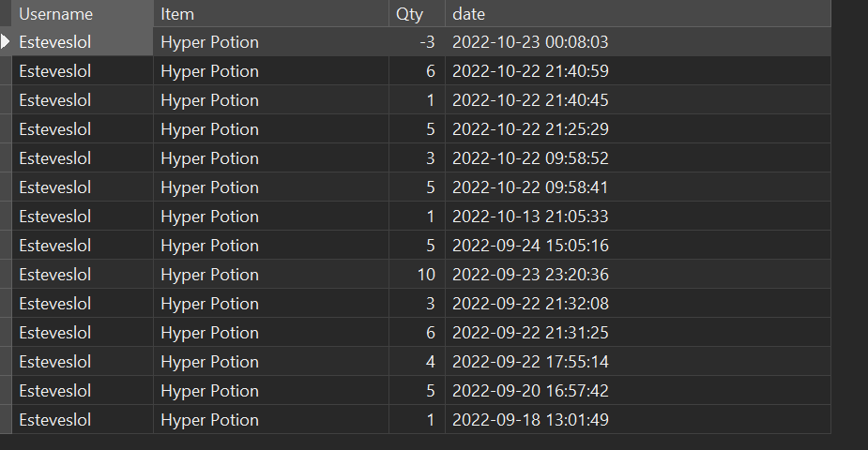The width and height of the screenshot is (868, 450).
Task: Click the date cell 2022-09-23 23:20:36
Action: pos(638,274)
